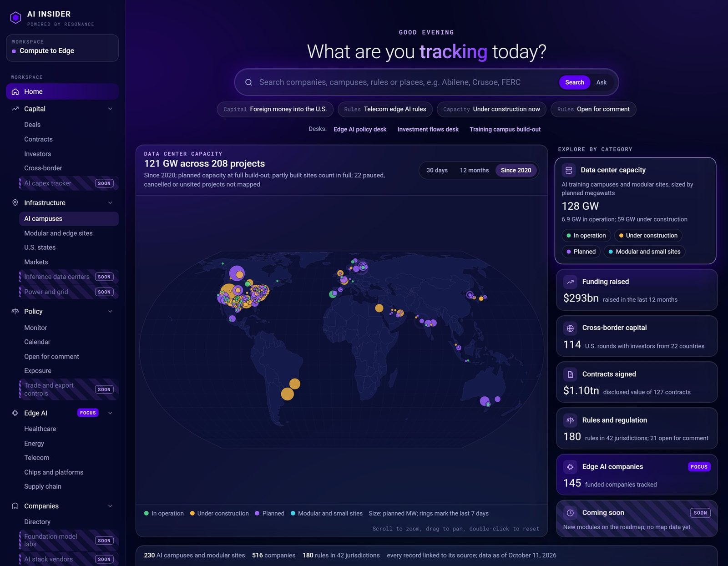The image size is (728, 566).
Task: Click the green In operation map legend dot
Action: [x=147, y=513]
